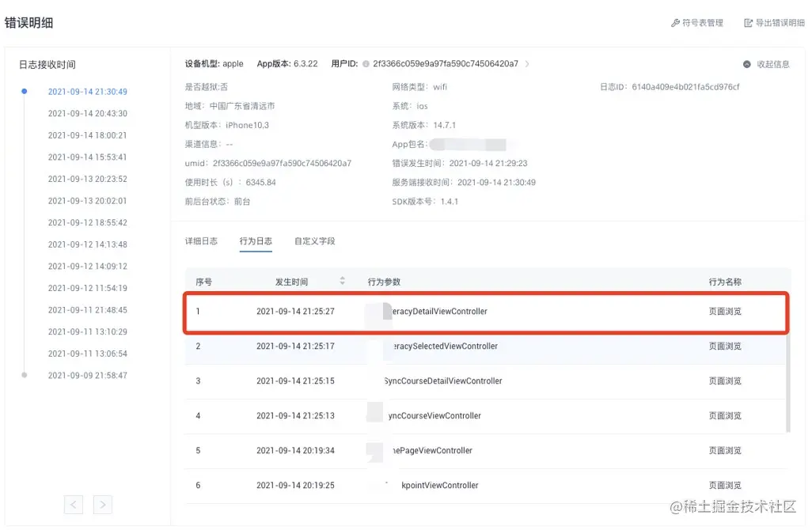
Task: Click 页面浏览 in row 3
Action: coord(725,381)
